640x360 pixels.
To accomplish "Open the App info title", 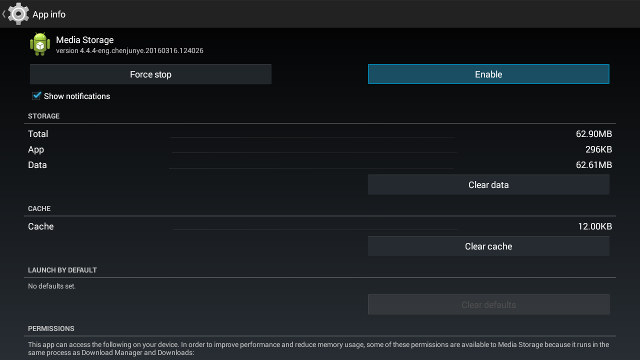I will tap(49, 14).
